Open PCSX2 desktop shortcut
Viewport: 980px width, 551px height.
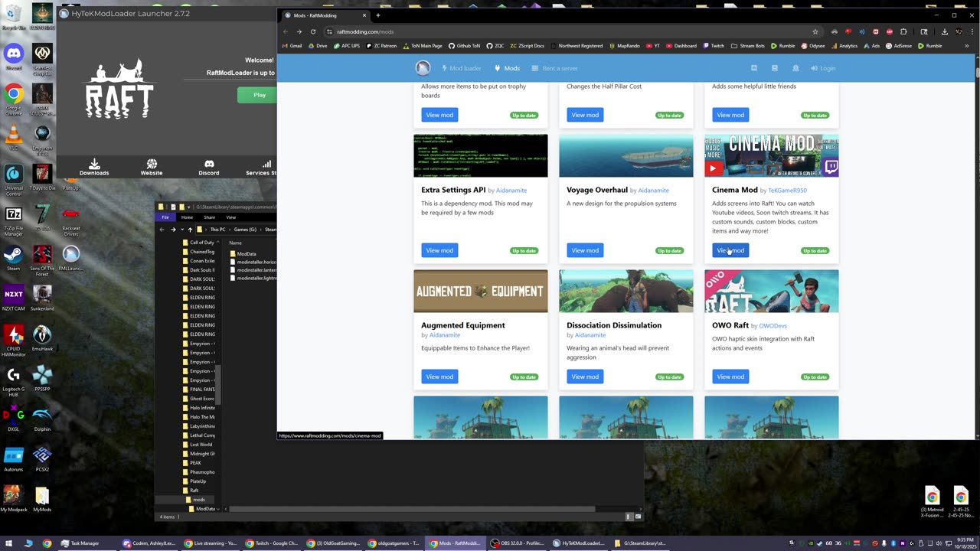[42, 459]
